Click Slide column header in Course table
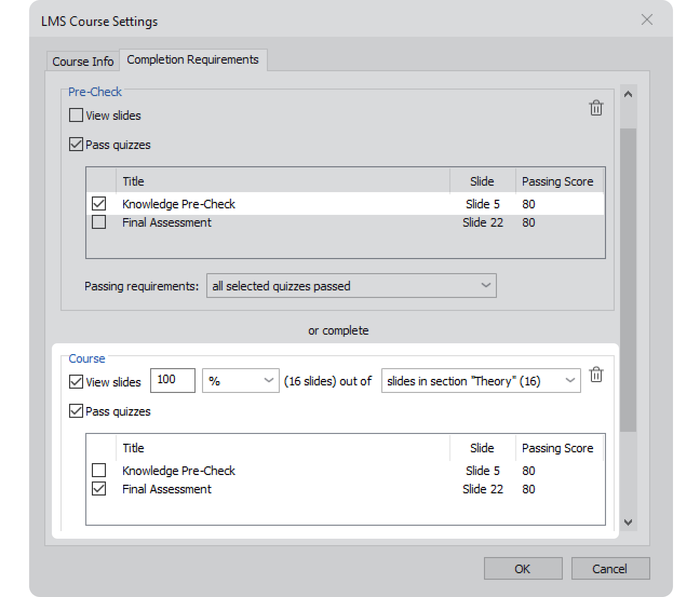Image resolution: width=700 pixels, height=597 pixels. (x=482, y=448)
